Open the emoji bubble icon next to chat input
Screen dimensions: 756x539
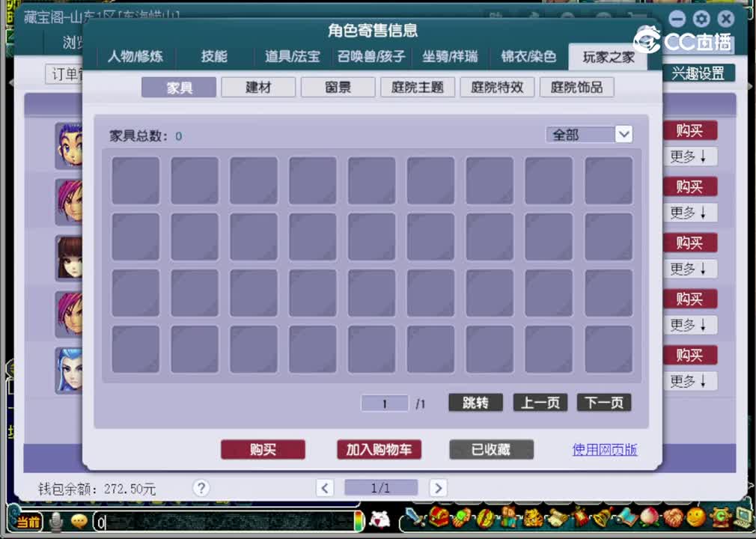tap(78, 520)
